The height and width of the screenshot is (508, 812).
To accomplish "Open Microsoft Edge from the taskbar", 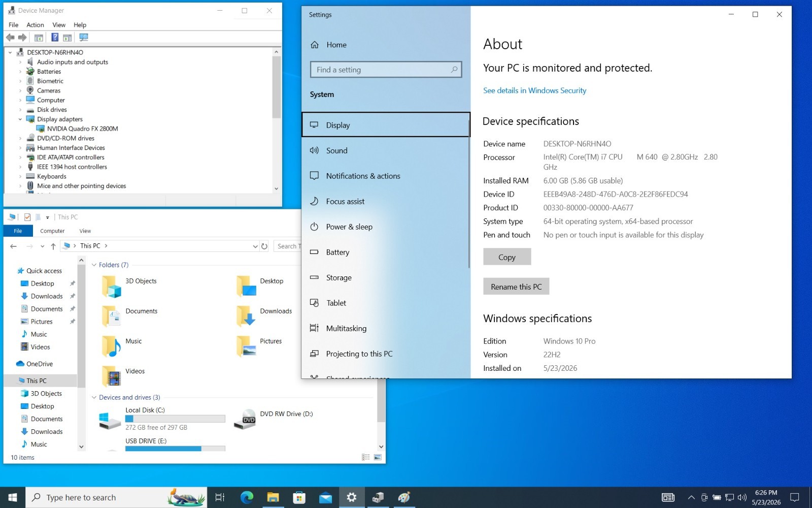I will pos(247,497).
